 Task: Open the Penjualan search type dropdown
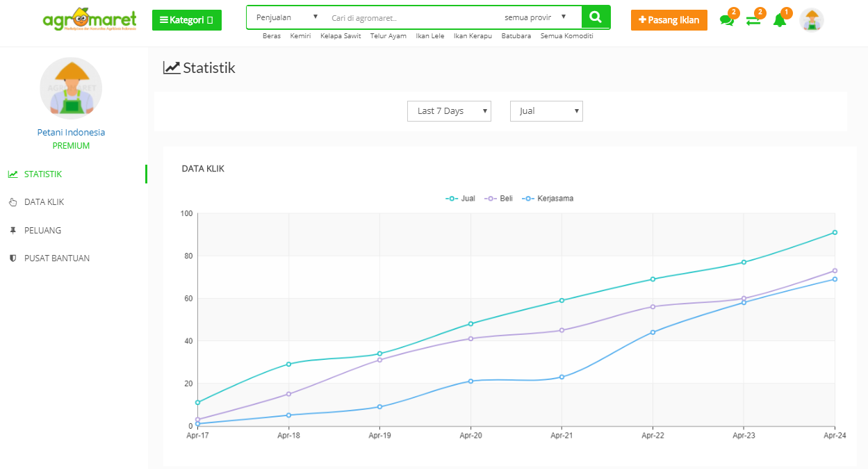[286, 17]
